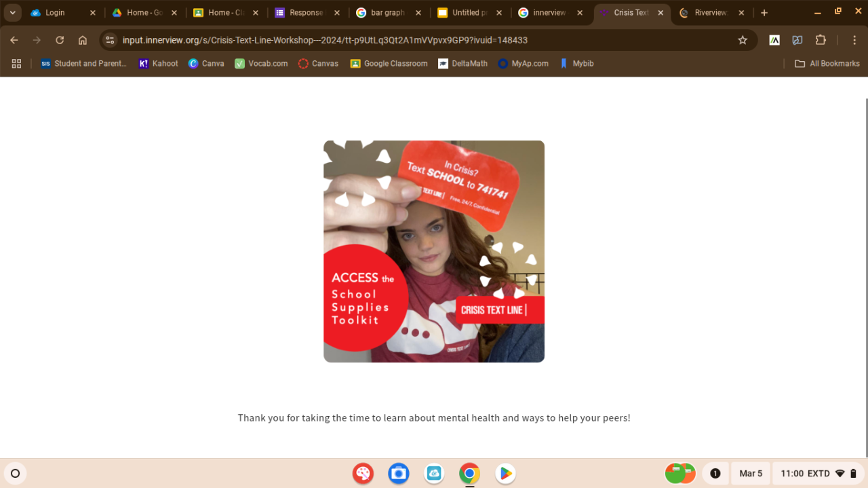Open the All Bookmarks folder
This screenshot has height=488, width=868.
point(827,63)
